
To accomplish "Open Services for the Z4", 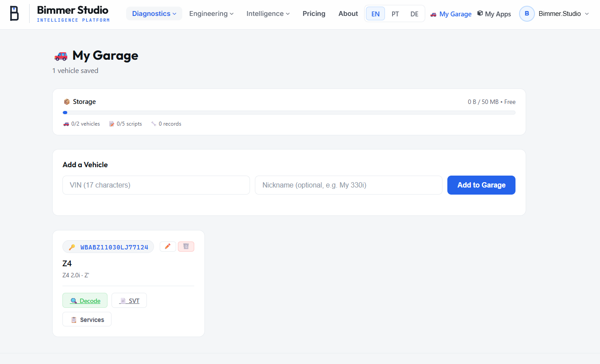I will [x=87, y=319].
